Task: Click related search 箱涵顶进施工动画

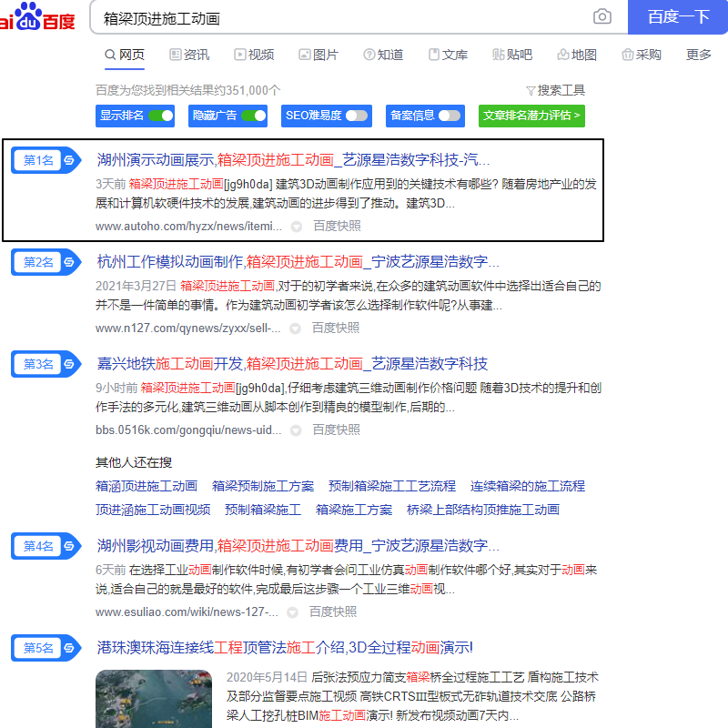Action: tap(147, 486)
